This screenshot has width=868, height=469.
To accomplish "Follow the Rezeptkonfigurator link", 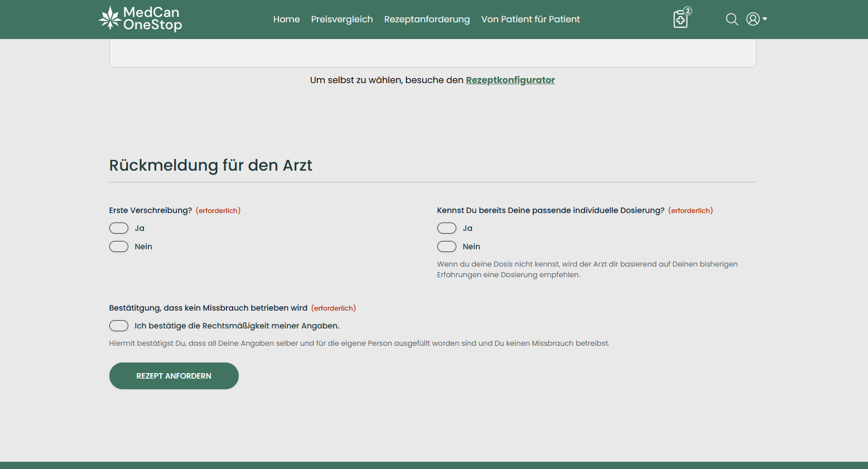I will [x=510, y=80].
